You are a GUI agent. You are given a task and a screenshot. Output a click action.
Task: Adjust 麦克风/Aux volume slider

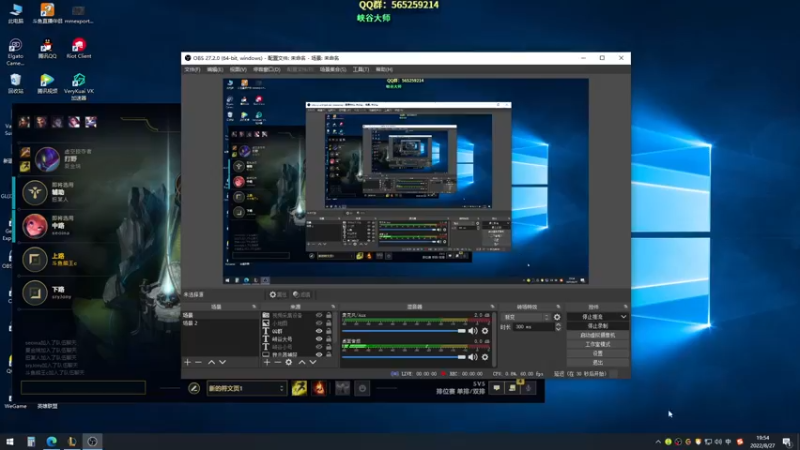pos(404,331)
